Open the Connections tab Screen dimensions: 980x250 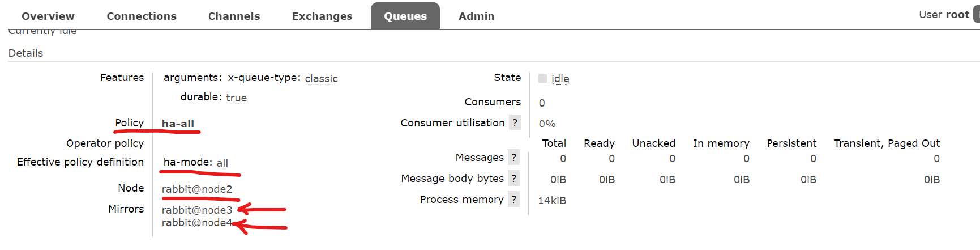(142, 16)
